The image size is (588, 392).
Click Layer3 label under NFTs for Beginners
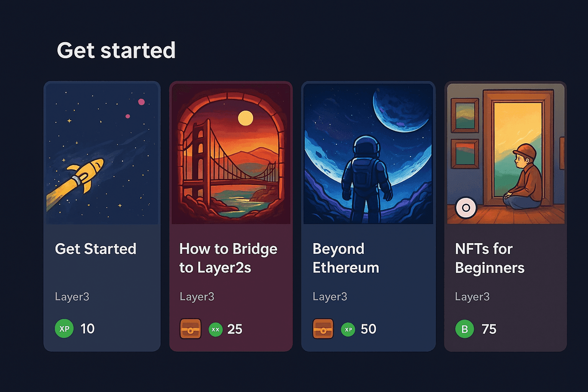click(x=472, y=297)
